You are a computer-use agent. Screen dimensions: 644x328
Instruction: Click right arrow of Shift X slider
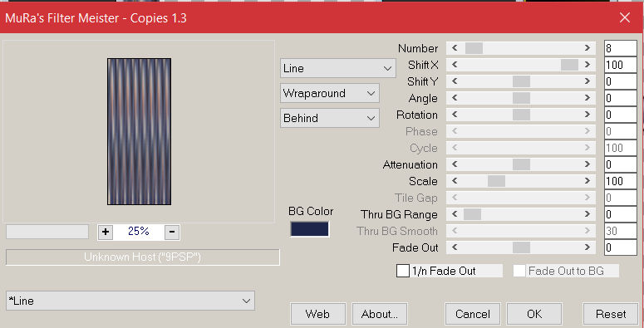[587, 65]
